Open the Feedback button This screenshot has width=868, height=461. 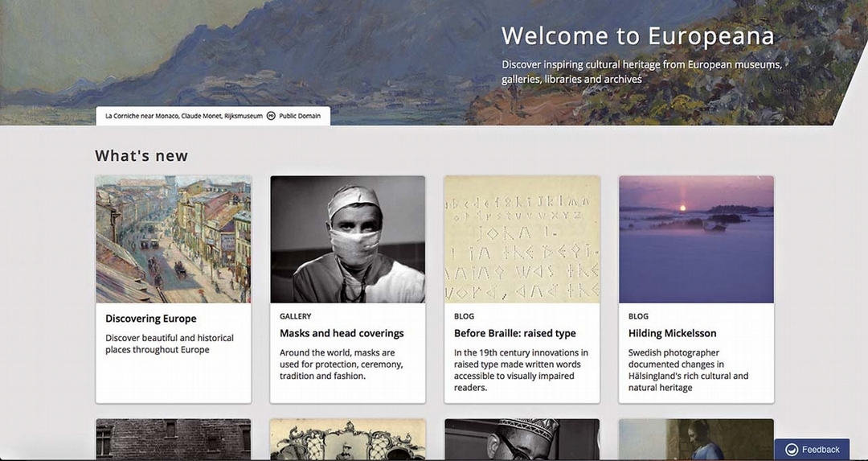812,450
